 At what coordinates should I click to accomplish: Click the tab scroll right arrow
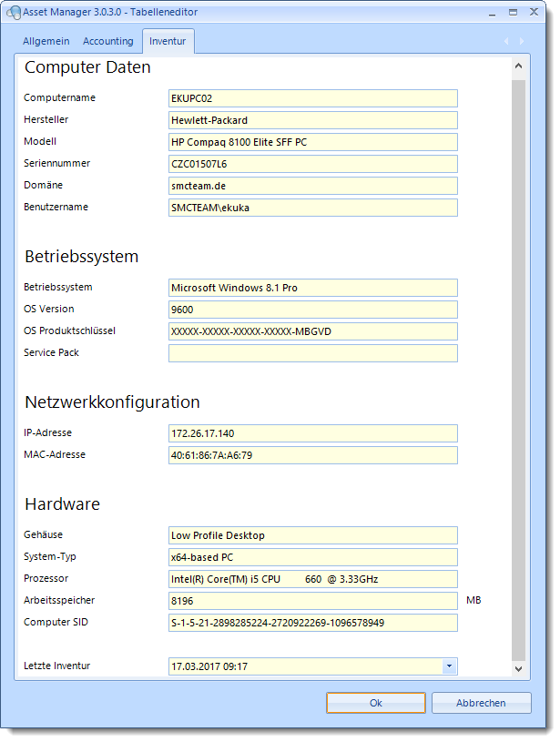pos(522,41)
